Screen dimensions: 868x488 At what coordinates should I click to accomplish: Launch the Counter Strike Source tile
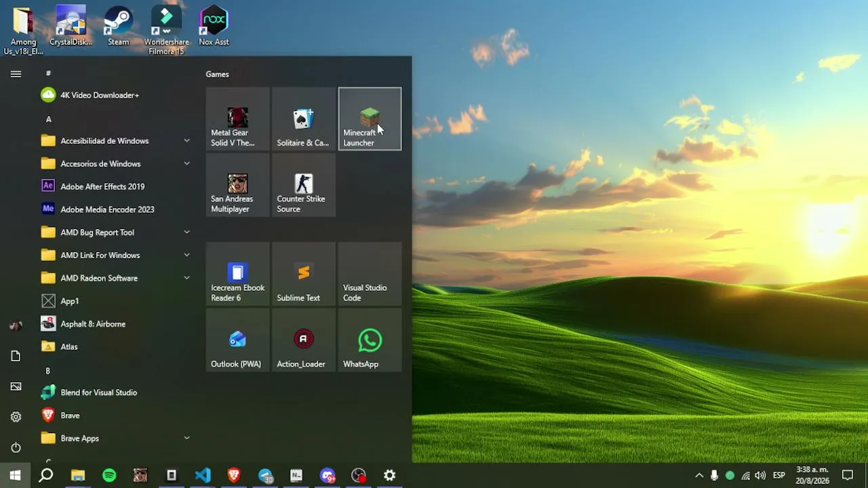tap(303, 185)
